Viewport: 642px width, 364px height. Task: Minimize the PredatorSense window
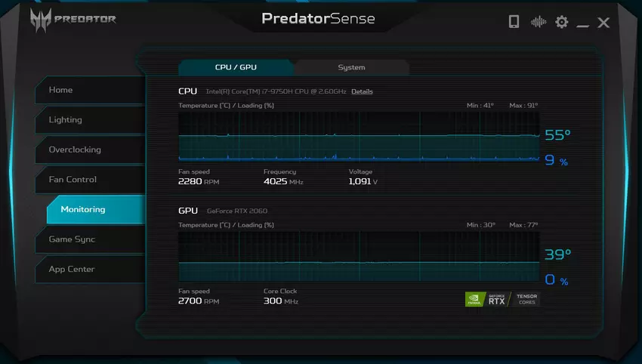pyautogui.click(x=582, y=23)
